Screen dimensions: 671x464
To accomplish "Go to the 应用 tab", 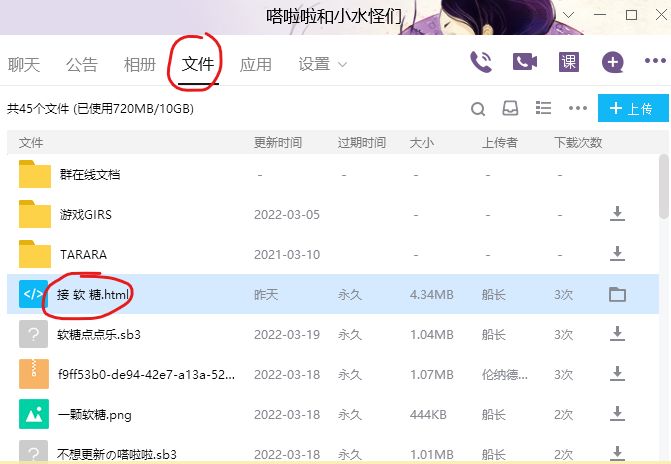I will tap(255, 65).
